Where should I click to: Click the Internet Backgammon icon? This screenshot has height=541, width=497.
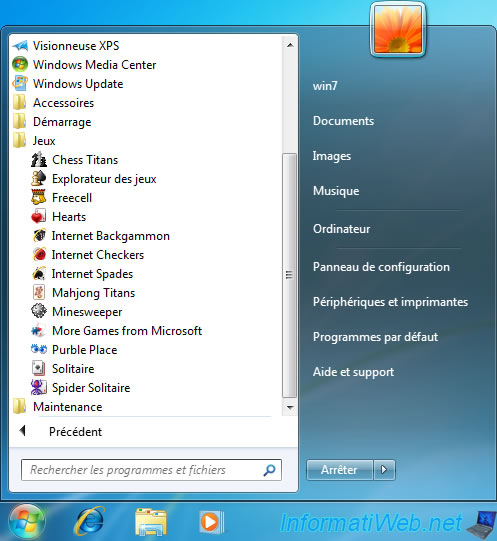[39, 236]
